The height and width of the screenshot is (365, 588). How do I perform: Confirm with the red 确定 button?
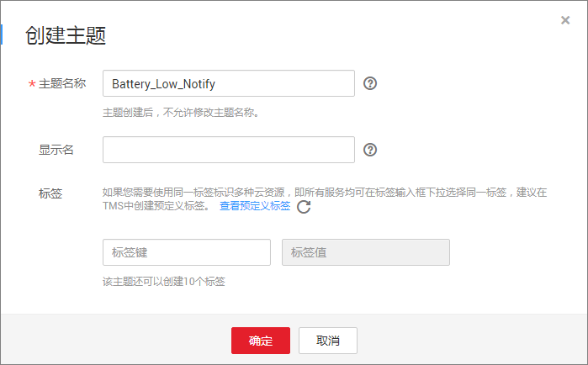pyautogui.click(x=261, y=341)
